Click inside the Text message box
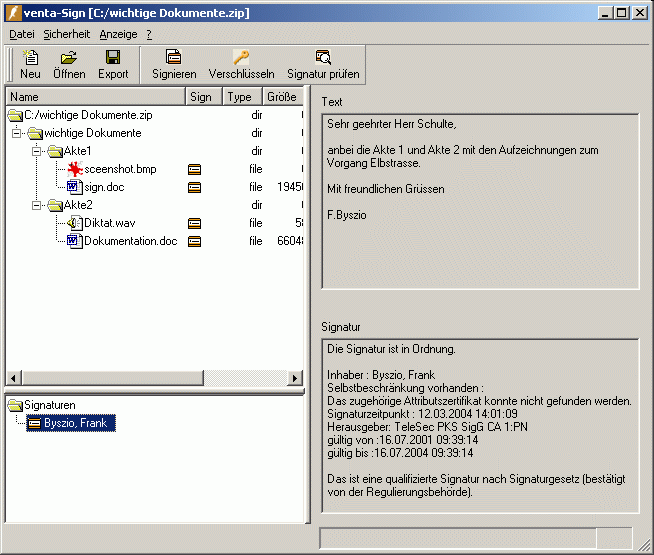 (x=480, y=201)
